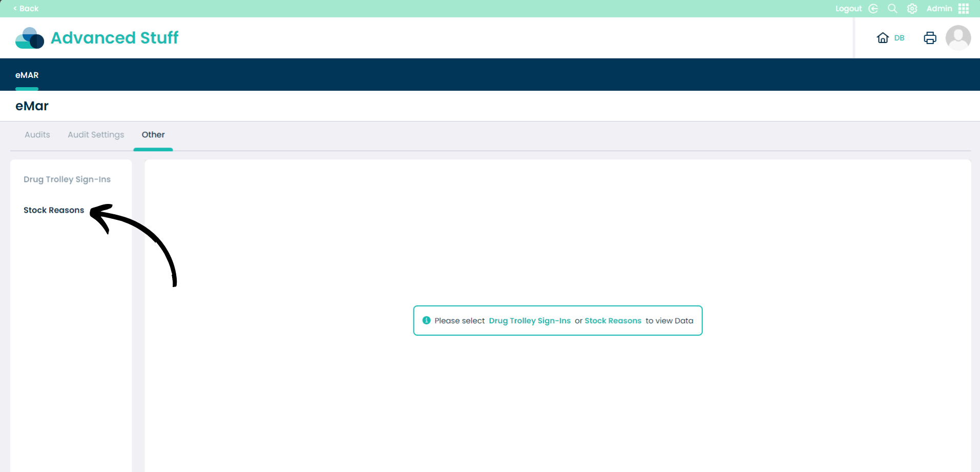The height and width of the screenshot is (472, 980).
Task: Click the logout arrow icon
Action: 873,9
